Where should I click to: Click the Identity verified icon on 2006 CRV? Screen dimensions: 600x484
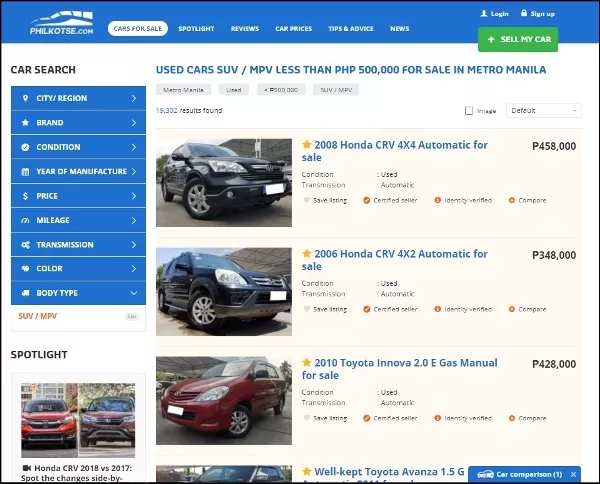click(438, 309)
